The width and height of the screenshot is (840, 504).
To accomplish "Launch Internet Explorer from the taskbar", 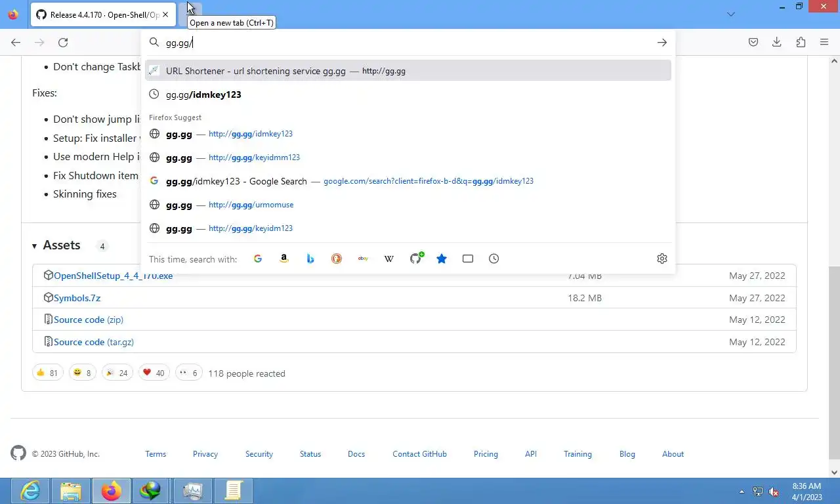I will click(31, 491).
